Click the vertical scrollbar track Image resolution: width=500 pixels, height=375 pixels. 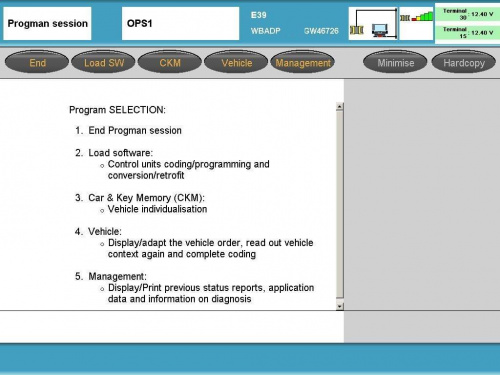340,205
